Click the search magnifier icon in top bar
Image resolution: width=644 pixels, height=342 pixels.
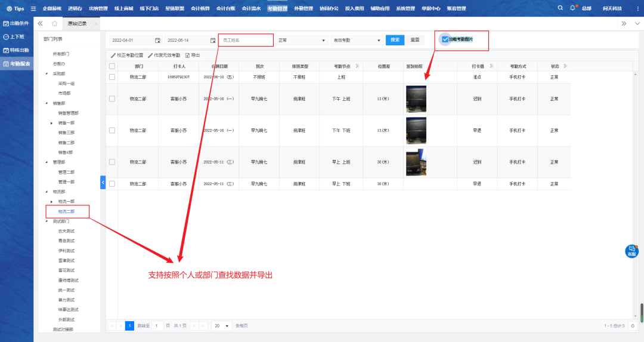[560, 8]
